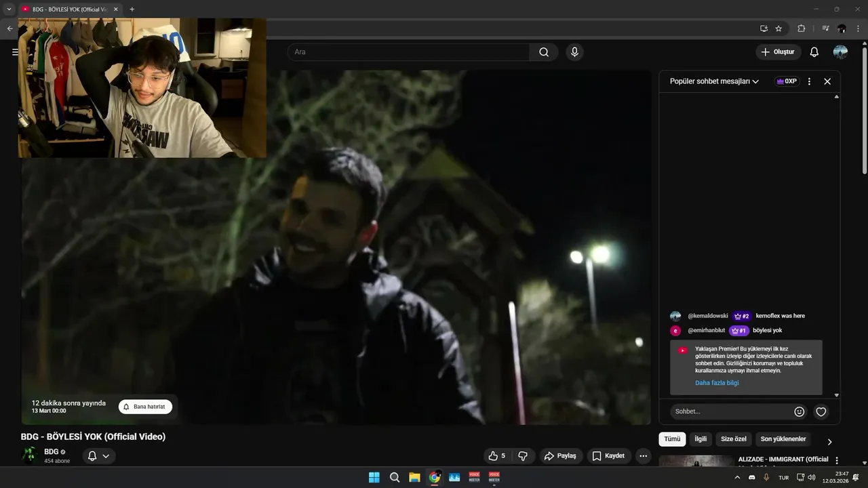868x488 pixels.
Task: Open the tab search dropdown arrow
Action: point(9,9)
